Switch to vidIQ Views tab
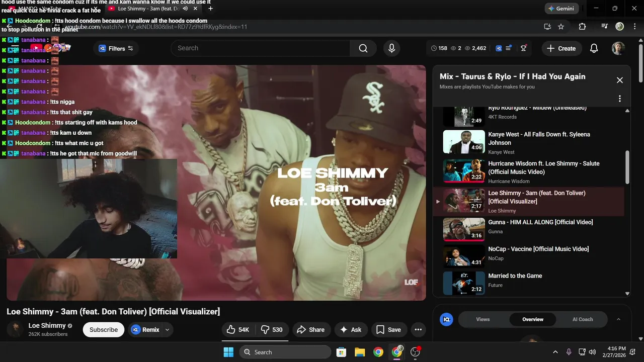 click(482, 319)
